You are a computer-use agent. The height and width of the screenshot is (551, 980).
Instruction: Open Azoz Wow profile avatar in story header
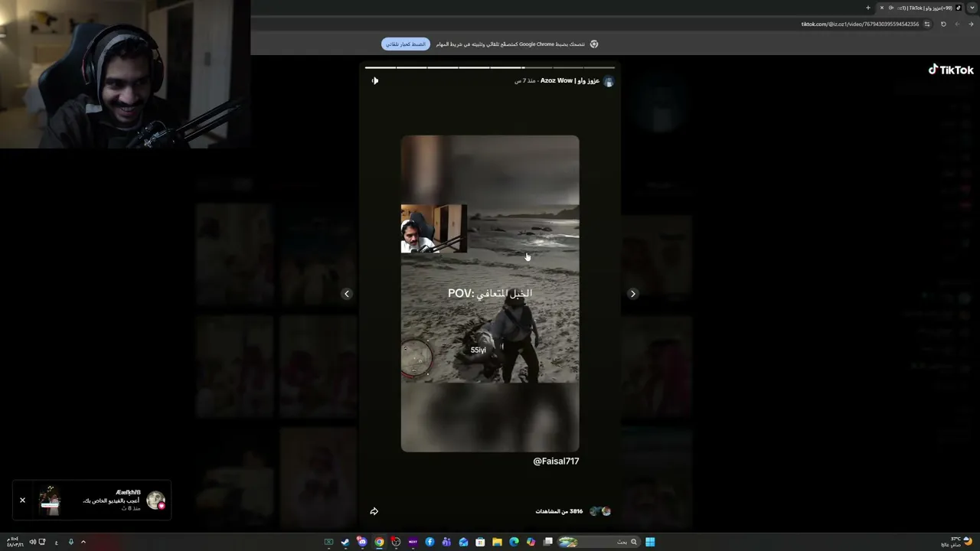click(609, 81)
